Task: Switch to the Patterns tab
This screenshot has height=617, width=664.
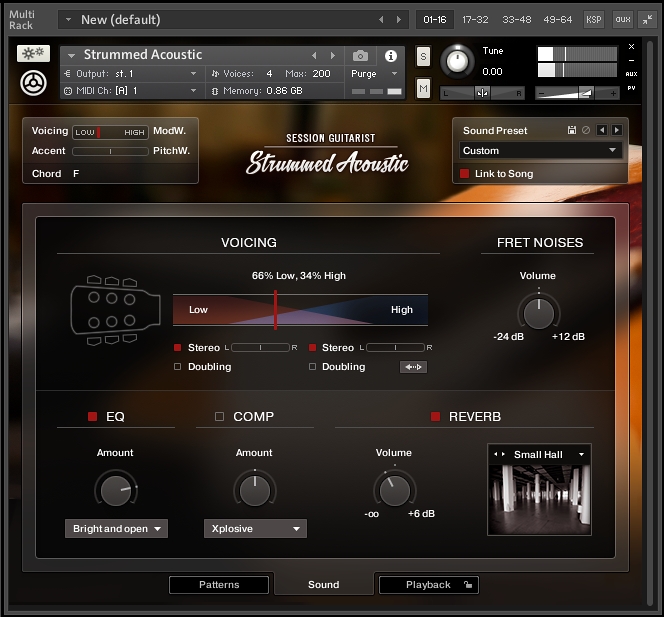Action: click(x=219, y=585)
